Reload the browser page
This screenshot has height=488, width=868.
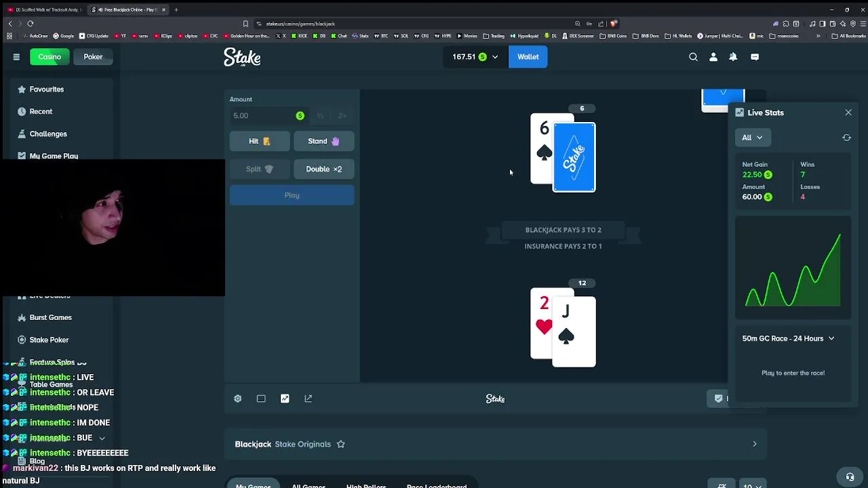[x=30, y=23]
